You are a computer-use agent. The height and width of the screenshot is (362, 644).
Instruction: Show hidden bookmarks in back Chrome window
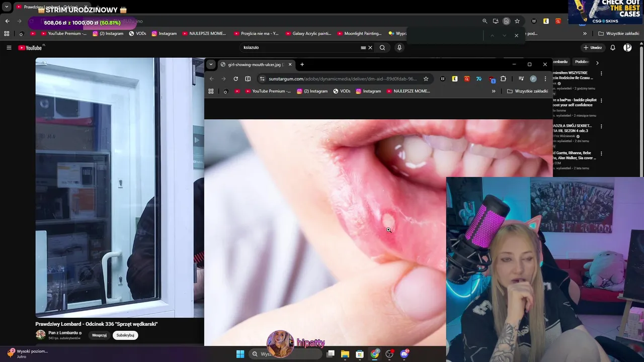pos(585,34)
